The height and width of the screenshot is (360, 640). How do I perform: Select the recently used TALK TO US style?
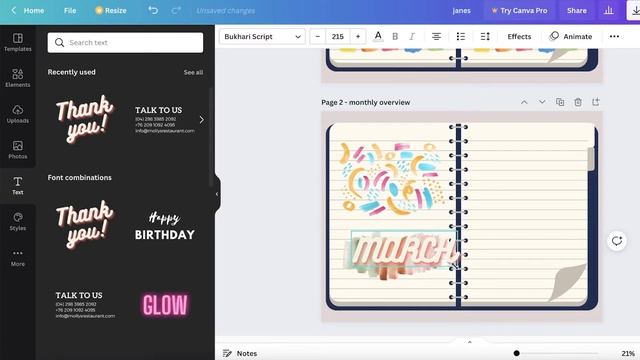165,120
